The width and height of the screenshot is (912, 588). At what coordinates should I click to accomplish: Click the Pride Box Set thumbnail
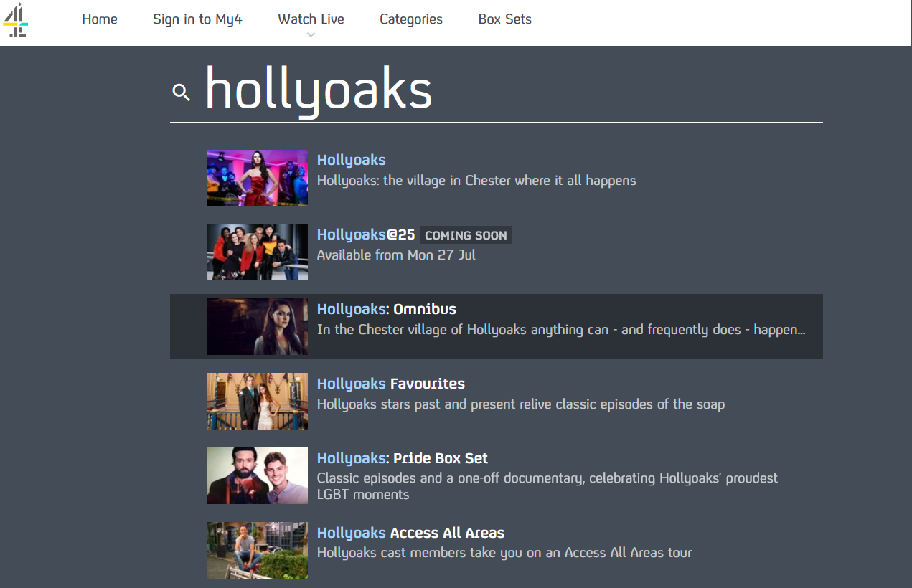click(257, 475)
